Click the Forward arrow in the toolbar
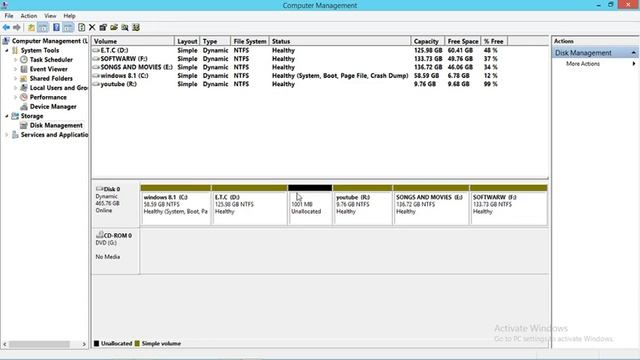The image size is (640, 360). 17,27
